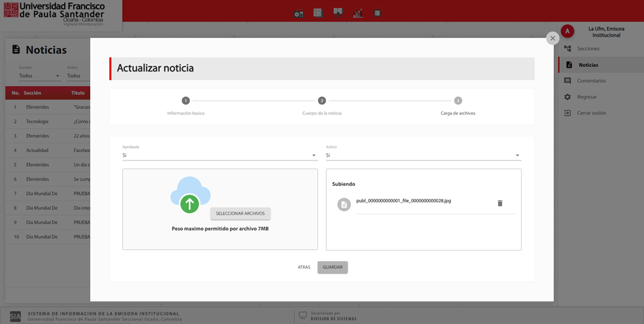Go to step 1 Información basica
Screen dimensions: 644x324
[x=186, y=101]
